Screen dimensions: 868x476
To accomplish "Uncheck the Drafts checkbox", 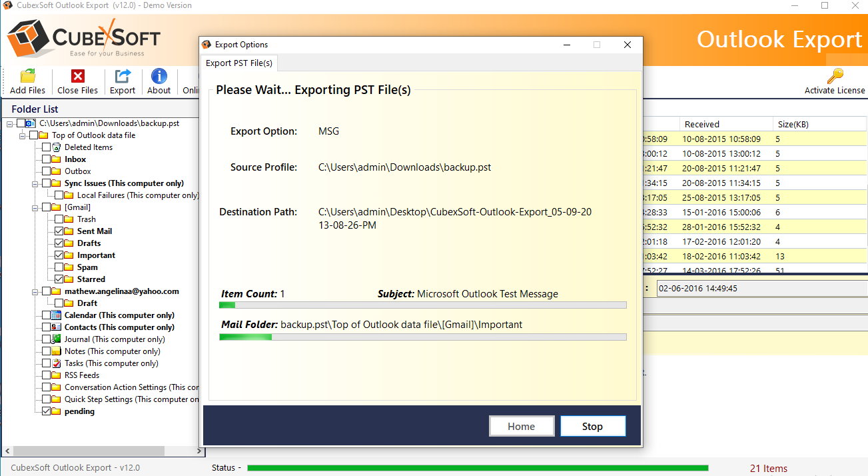I will coord(59,243).
